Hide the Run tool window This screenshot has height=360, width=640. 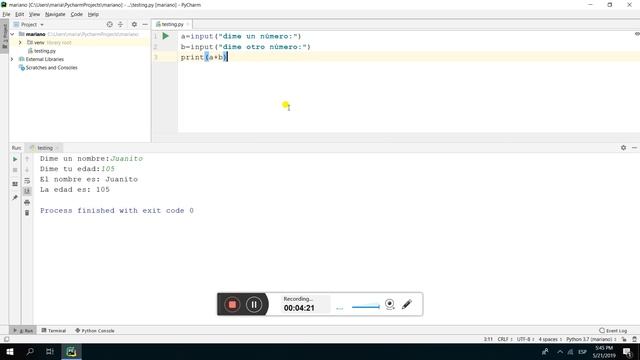click(634, 148)
